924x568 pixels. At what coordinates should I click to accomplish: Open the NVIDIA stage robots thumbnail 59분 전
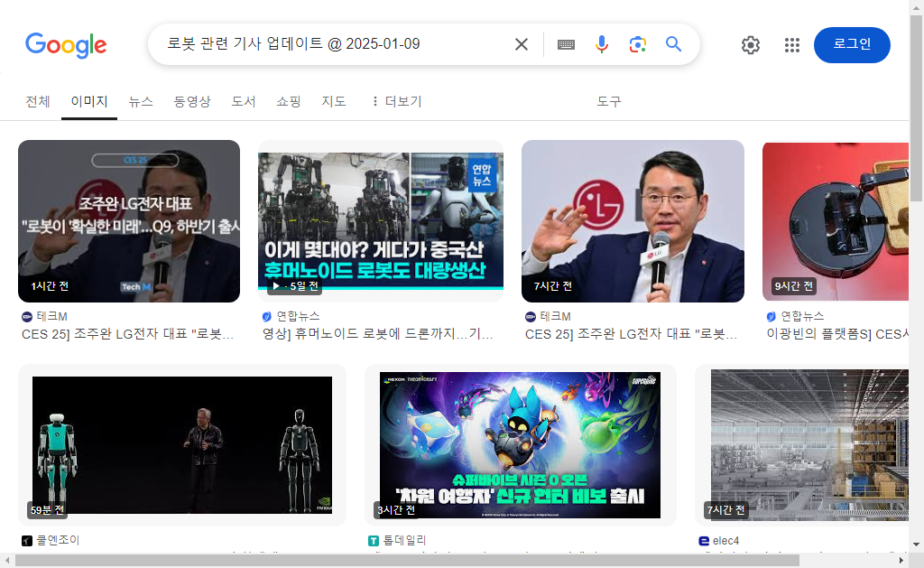click(182, 444)
